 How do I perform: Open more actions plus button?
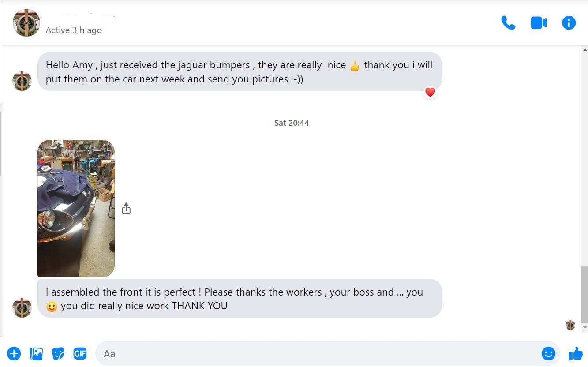[14, 353]
